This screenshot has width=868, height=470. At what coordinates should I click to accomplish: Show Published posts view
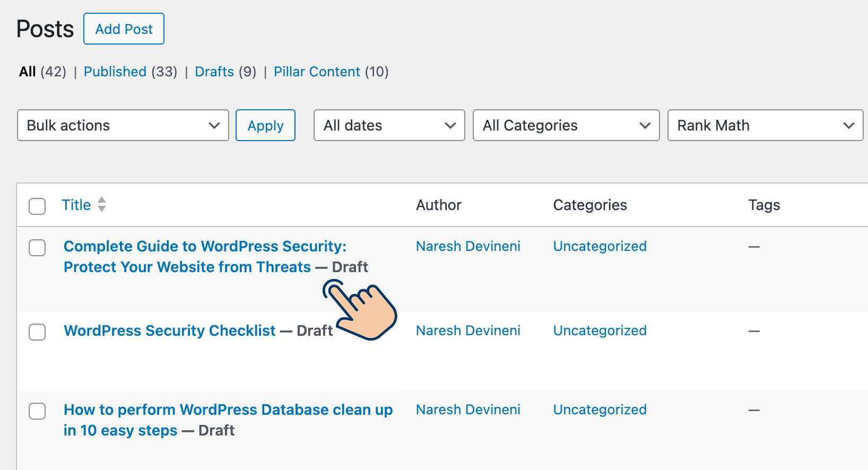point(115,72)
